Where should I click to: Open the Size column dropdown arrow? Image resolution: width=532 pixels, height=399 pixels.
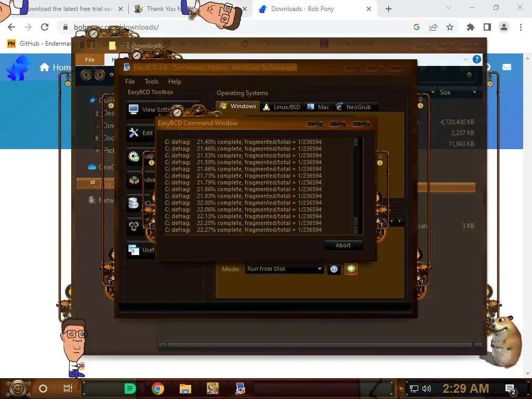tap(474, 92)
